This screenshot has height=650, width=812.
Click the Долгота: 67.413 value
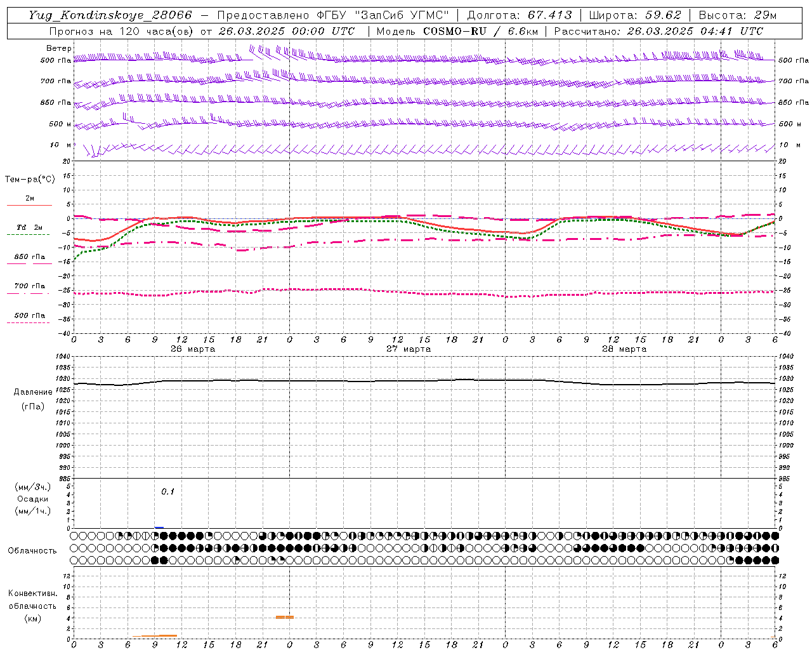coord(520,15)
